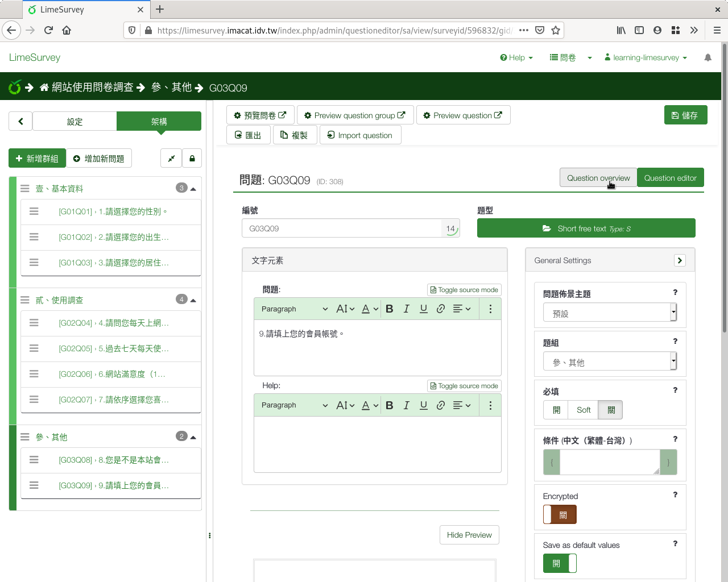
Task: Open the browser library icon
Action: click(x=621, y=30)
